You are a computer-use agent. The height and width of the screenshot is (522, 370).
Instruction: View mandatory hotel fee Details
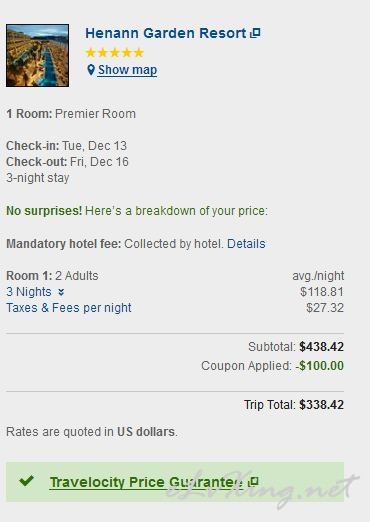pos(246,244)
